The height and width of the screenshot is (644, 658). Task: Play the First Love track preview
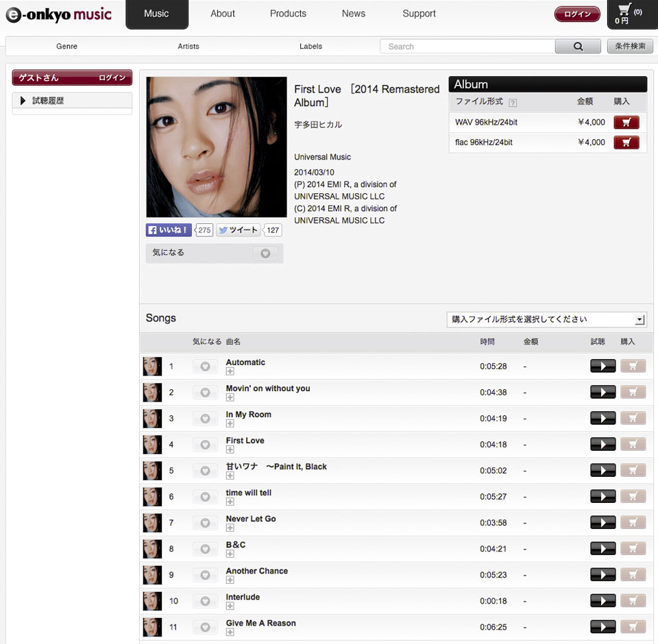[x=602, y=444]
